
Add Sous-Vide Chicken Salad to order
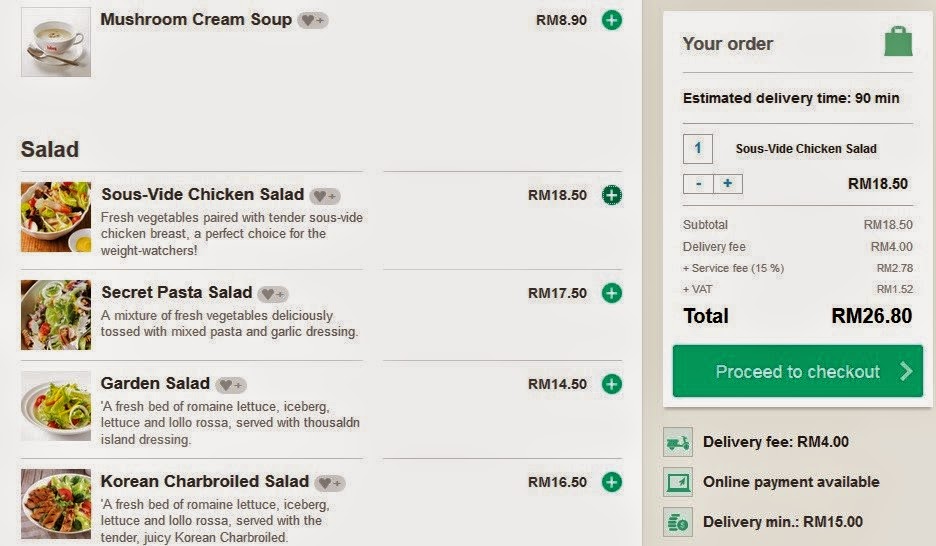click(x=612, y=195)
